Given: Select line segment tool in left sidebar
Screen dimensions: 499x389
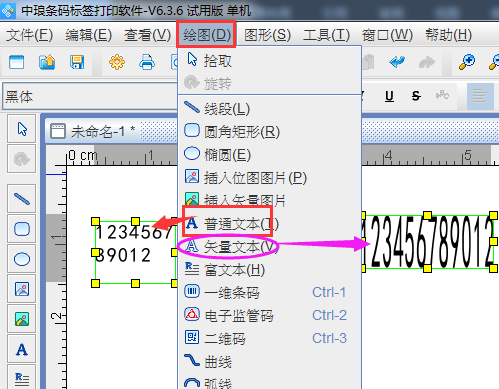Looking at the screenshot, I should point(22,199).
